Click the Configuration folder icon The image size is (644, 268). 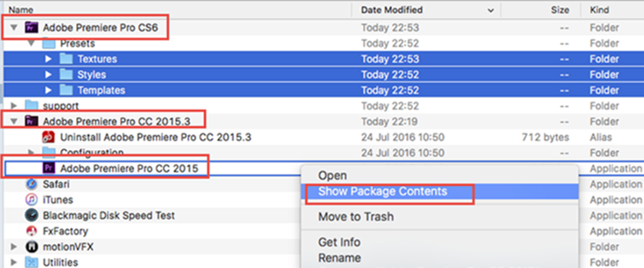49,152
